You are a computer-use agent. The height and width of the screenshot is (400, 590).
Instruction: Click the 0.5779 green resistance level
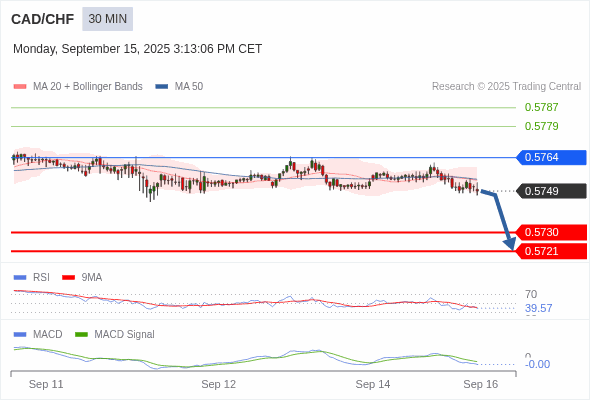coord(541,126)
